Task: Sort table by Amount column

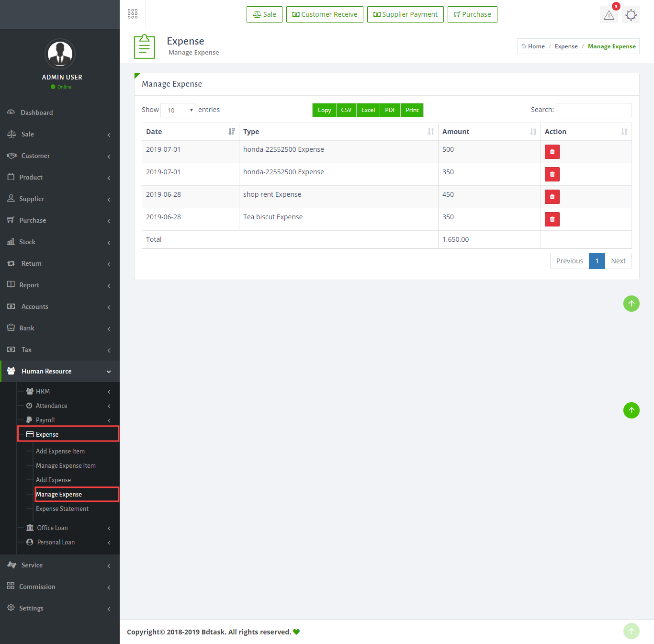Action: pos(489,132)
